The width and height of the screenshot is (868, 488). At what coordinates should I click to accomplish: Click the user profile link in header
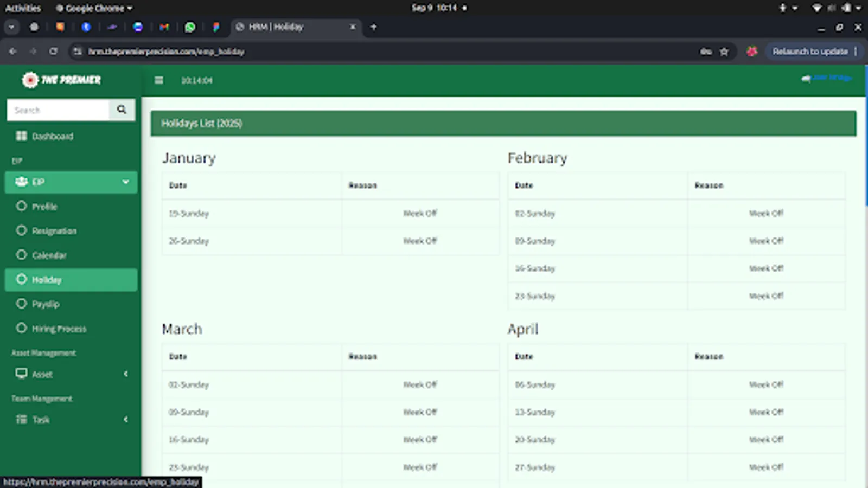(x=827, y=78)
